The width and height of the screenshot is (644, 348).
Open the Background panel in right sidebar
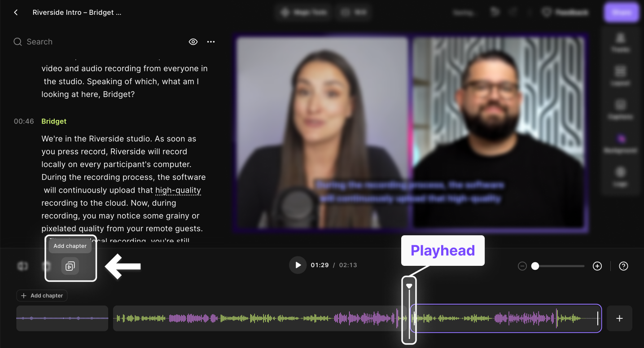coord(620,143)
